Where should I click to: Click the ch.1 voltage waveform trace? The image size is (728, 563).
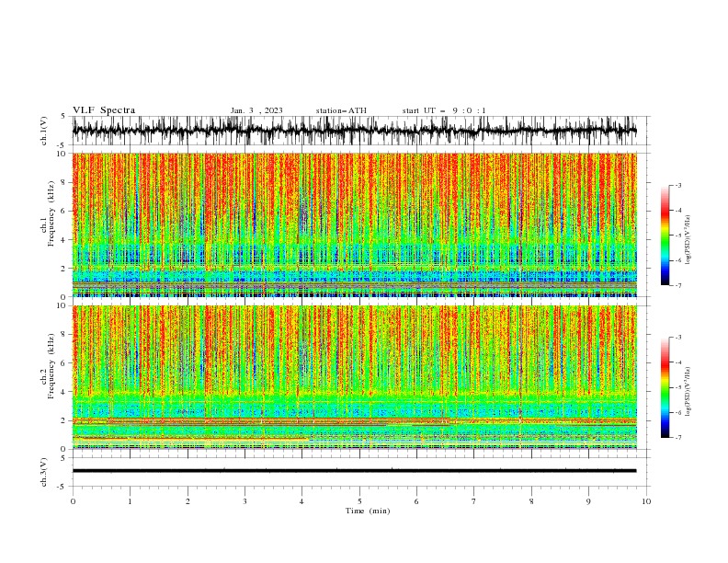point(354,131)
